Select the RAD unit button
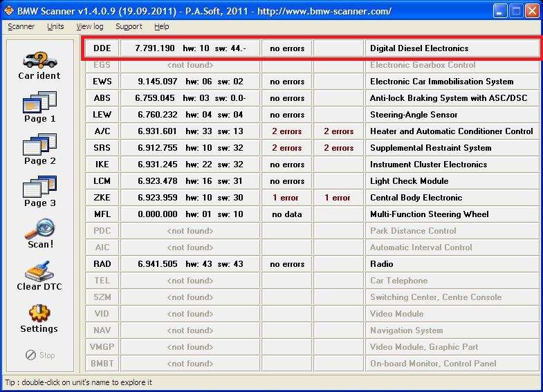This screenshot has height=392, width=543. coord(102,264)
